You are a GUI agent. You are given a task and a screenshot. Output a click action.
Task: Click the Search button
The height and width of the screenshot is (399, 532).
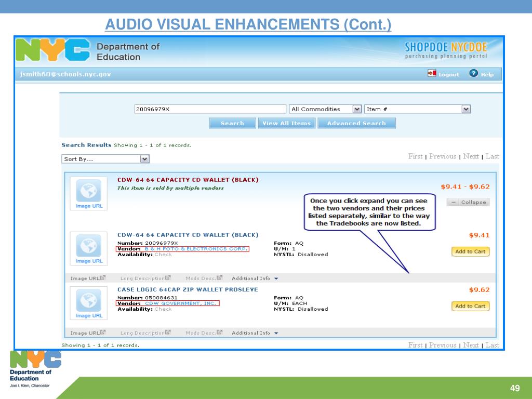point(232,123)
